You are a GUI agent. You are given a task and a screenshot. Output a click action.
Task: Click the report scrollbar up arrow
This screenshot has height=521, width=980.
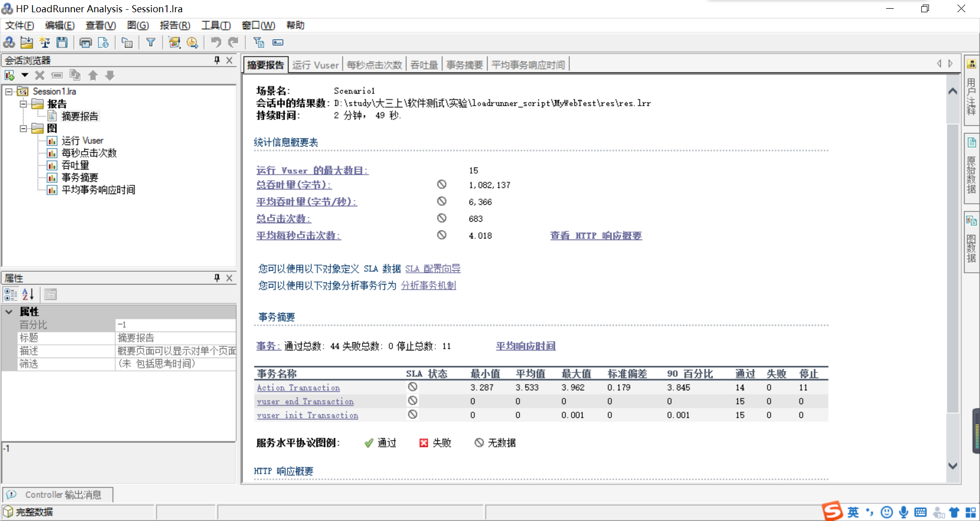pos(952,91)
